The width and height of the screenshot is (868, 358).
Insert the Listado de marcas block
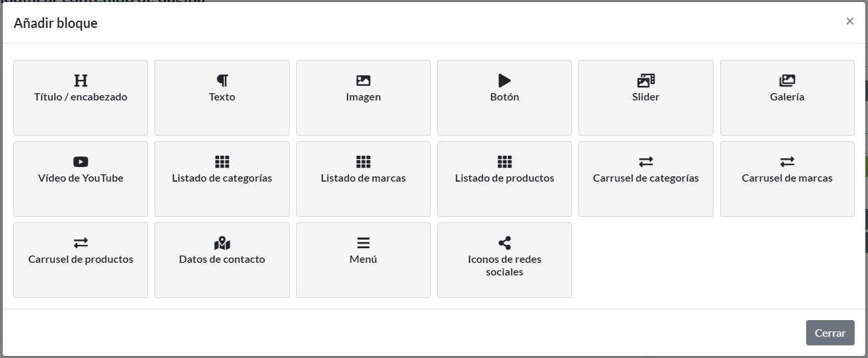363,178
